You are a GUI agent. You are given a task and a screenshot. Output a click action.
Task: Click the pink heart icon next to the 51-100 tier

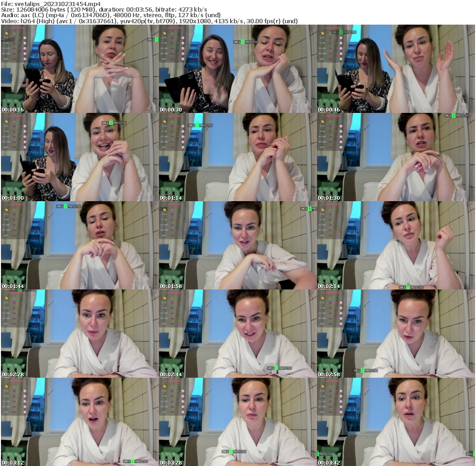[25, 48]
